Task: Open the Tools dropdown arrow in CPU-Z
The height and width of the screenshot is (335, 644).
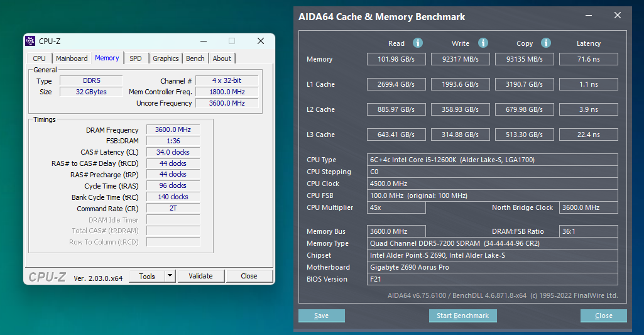Action: [170, 276]
